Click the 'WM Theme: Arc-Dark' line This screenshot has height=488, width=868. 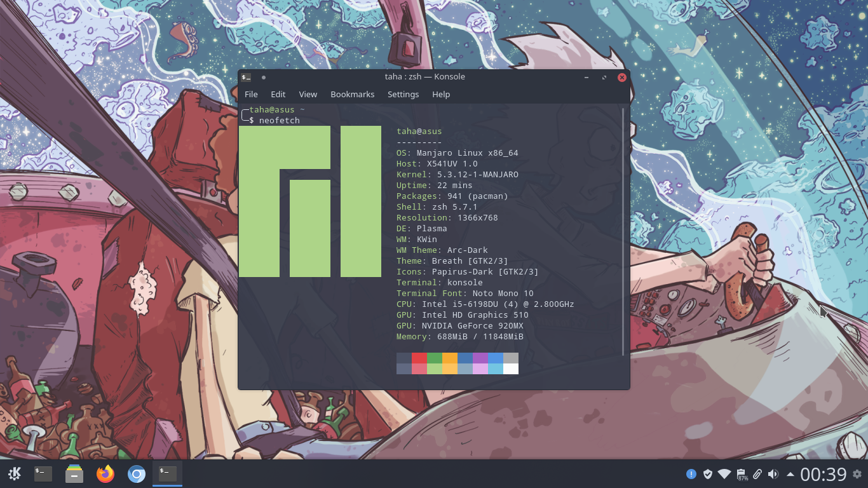pyautogui.click(x=442, y=250)
